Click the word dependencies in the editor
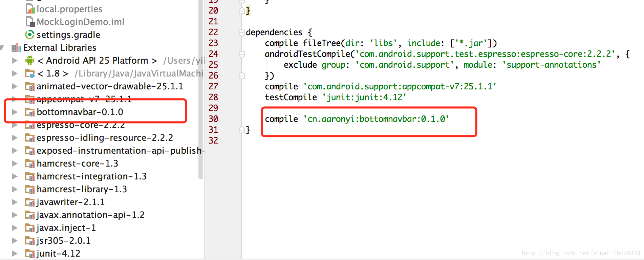This screenshot has height=260, width=644. (274, 32)
